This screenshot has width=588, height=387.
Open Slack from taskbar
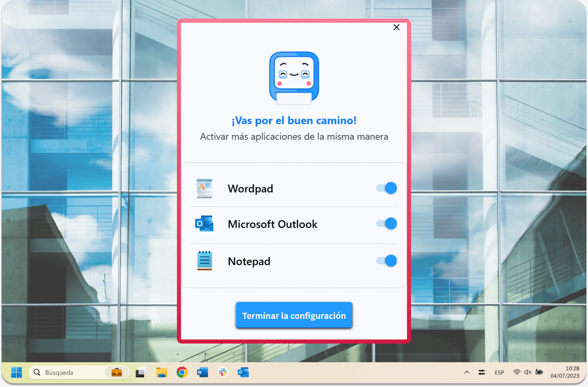click(x=223, y=372)
